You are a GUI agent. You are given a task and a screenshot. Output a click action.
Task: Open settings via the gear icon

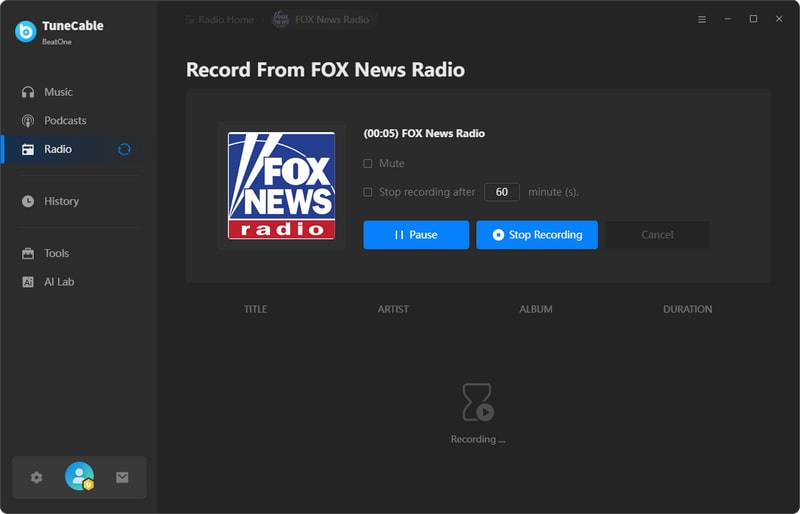(x=36, y=478)
